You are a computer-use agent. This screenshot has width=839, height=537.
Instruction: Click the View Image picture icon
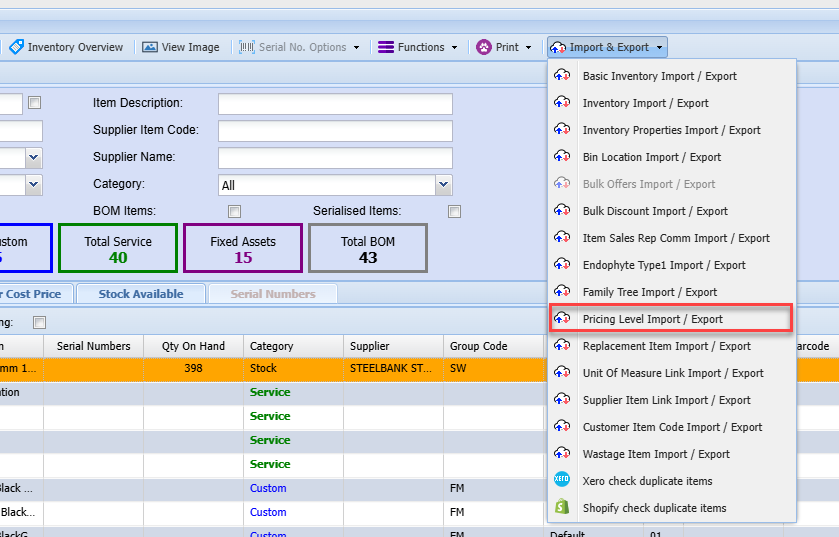pyautogui.click(x=150, y=47)
